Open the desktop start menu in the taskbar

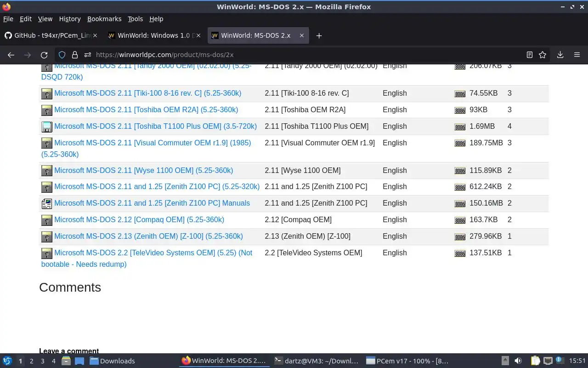[x=7, y=361]
